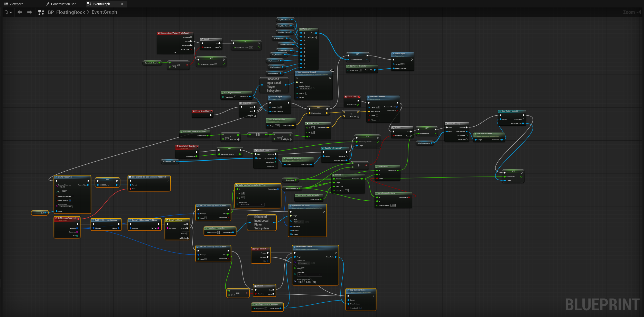
Task: Expand the EnhancedInputAction IA_LilyTouch node chevron
Action: tap(175, 53)
